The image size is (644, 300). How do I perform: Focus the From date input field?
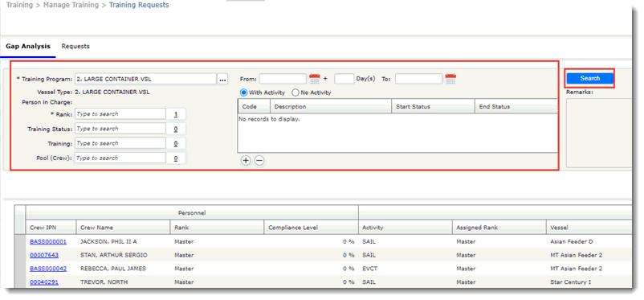[x=283, y=79]
